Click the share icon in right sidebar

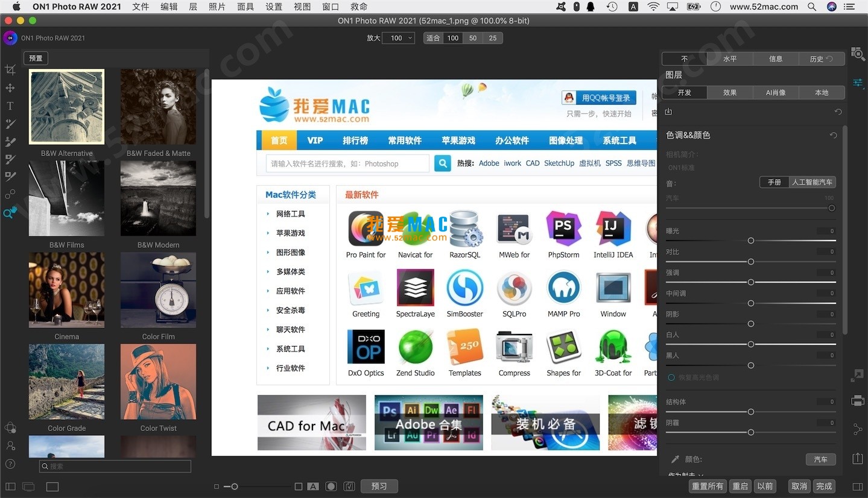(858, 429)
